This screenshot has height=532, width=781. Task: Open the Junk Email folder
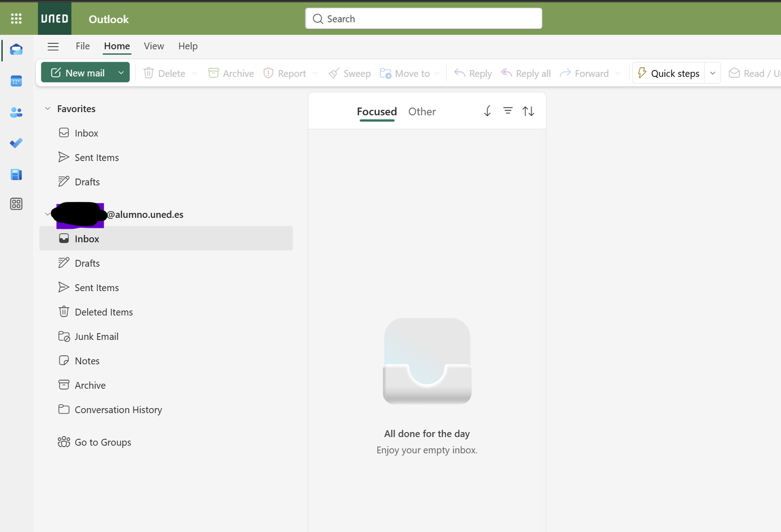(x=166, y=336)
